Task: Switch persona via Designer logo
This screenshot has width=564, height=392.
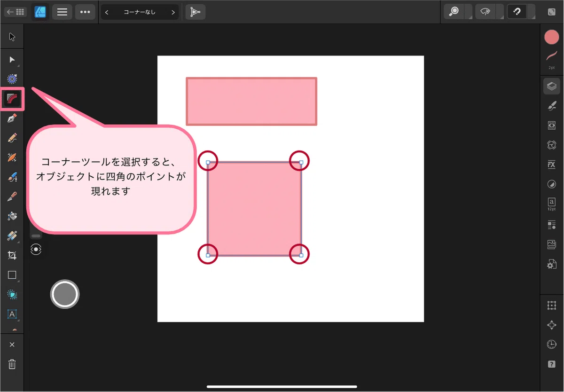Action: (x=40, y=12)
